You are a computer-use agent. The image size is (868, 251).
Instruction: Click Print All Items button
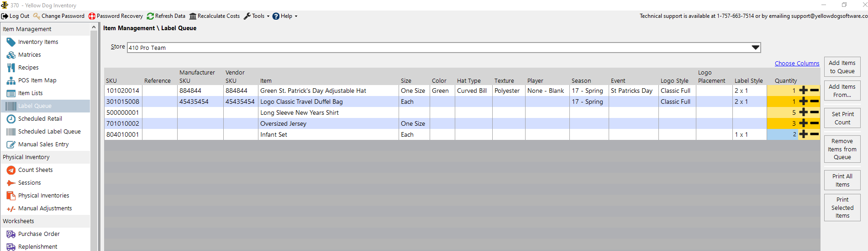[x=842, y=180]
